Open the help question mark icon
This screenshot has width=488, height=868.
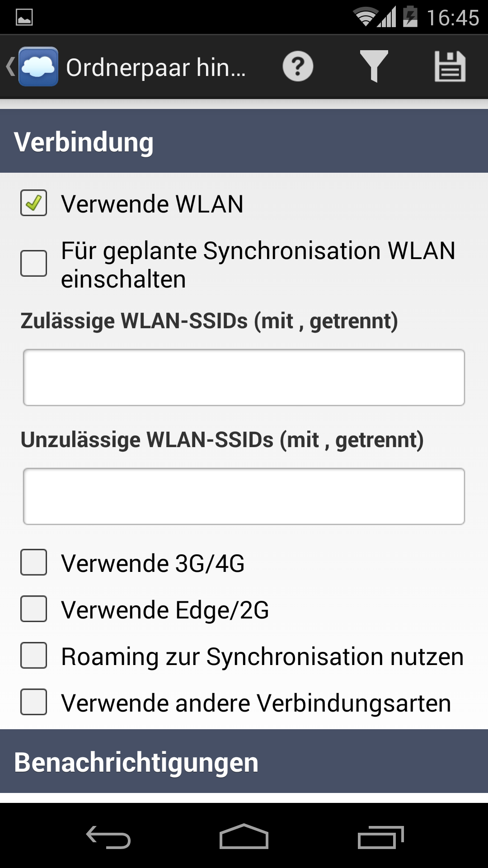click(298, 67)
